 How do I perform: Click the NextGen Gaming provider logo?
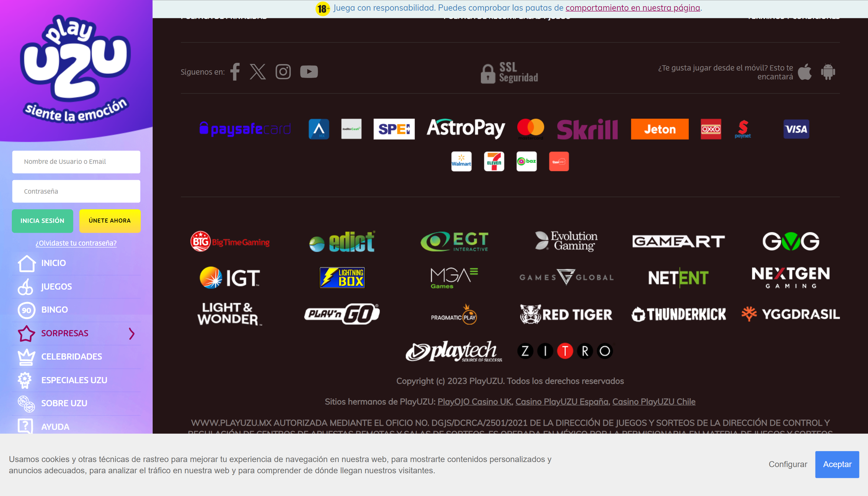(x=791, y=278)
